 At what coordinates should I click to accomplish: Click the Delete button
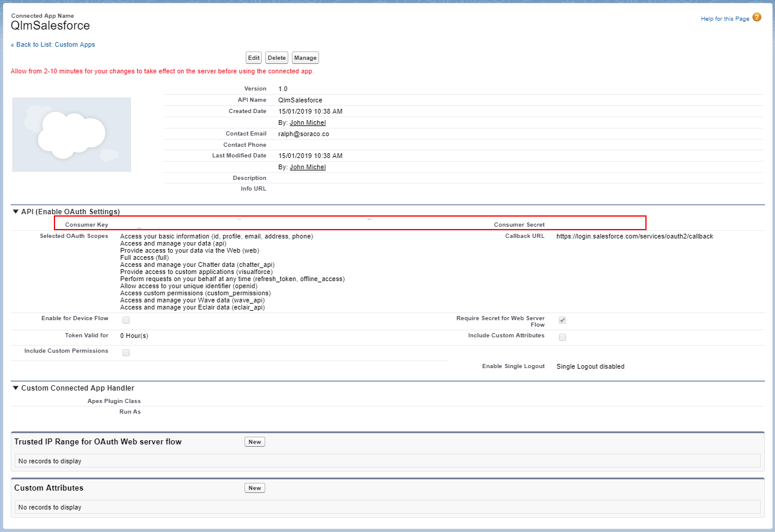tap(276, 58)
